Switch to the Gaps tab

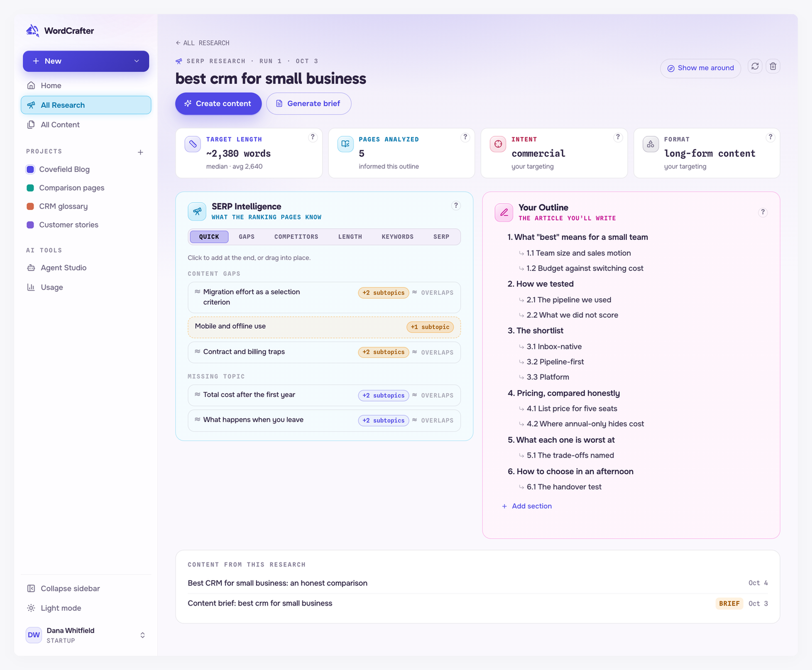coord(247,237)
